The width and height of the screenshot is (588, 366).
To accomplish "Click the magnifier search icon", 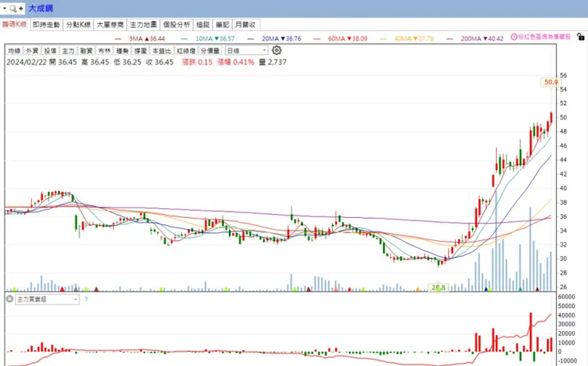I will pos(13,8).
